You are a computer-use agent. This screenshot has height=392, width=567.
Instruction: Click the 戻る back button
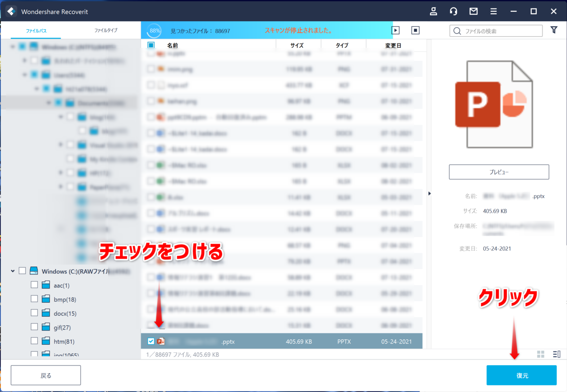46,375
